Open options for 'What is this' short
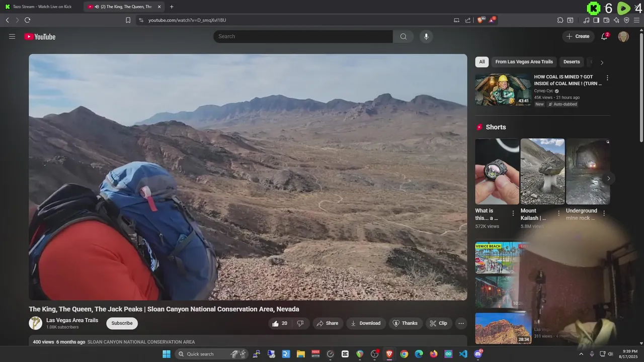The width and height of the screenshot is (644, 362). pos(513,213)
